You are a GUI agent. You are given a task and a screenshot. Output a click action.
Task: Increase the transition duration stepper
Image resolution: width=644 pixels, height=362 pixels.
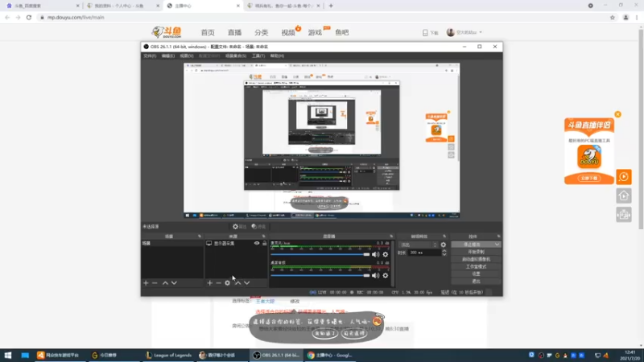pos(444,251)
